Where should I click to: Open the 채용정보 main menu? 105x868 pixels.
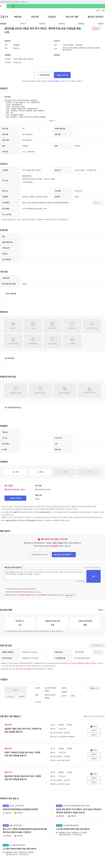(x=18, y=17)
